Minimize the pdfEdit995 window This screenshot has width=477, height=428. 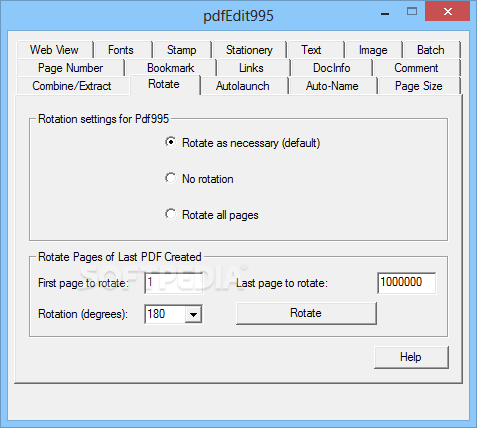(385, 13)
